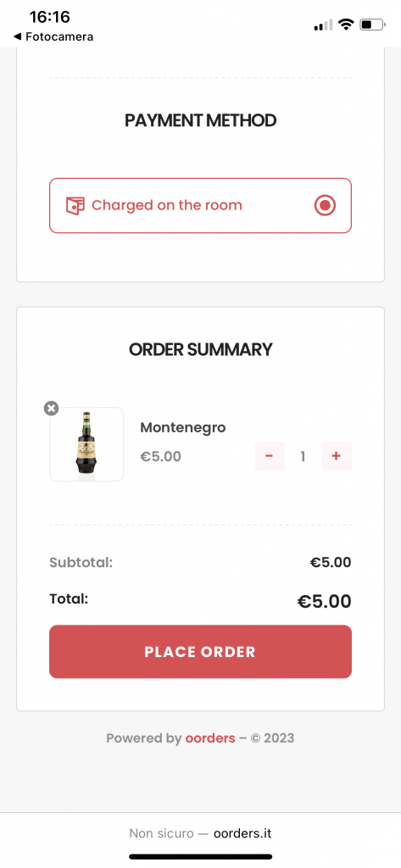Select the Charged on the room radio button
Screen dimensions: 401x868
(325, 205)
